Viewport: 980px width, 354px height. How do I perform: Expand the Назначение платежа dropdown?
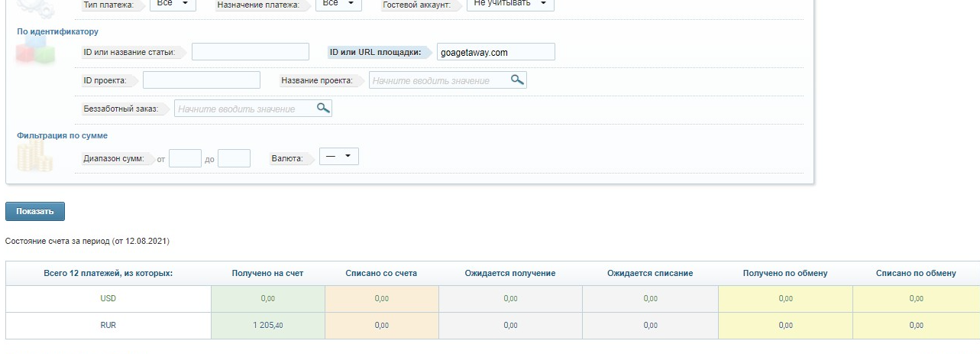338,4
